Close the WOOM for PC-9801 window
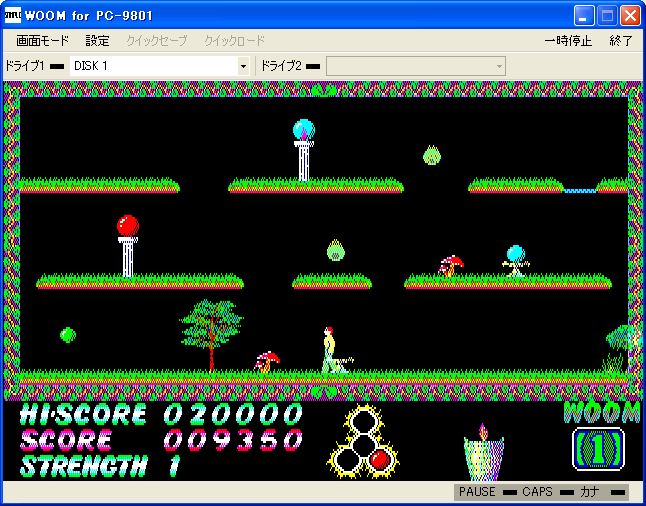Viewport: 646px width, 506px height. [x=630, y=16]
